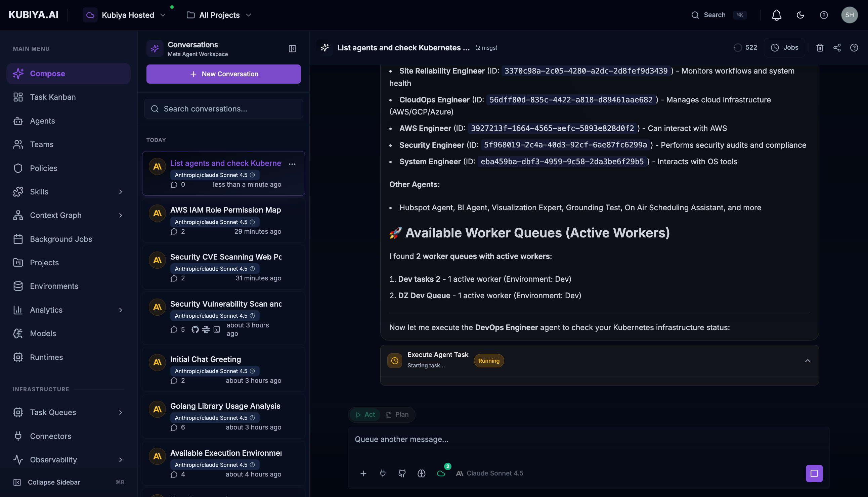This screenshot has height=497, width=868.
Task: Toggle dark mode with the moon icon
Action: coord(800,15)
